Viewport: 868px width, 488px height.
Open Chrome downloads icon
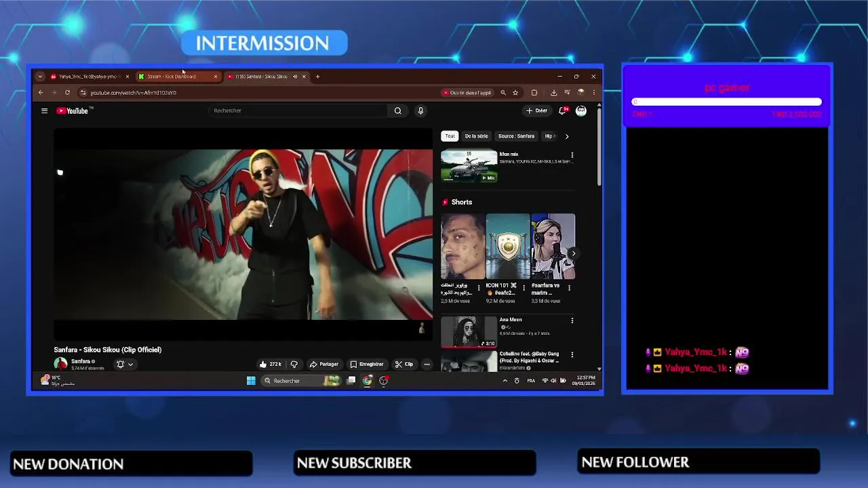click(x=553, y=93)
